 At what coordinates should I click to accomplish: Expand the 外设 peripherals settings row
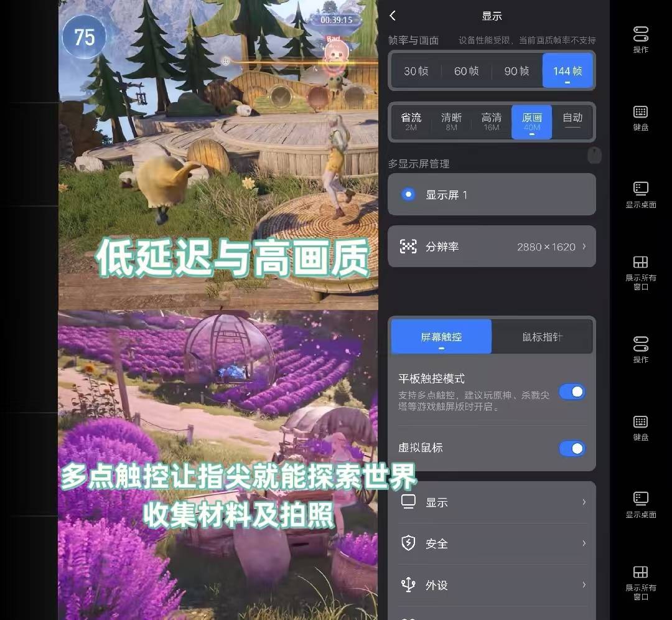tap(492, 585)
